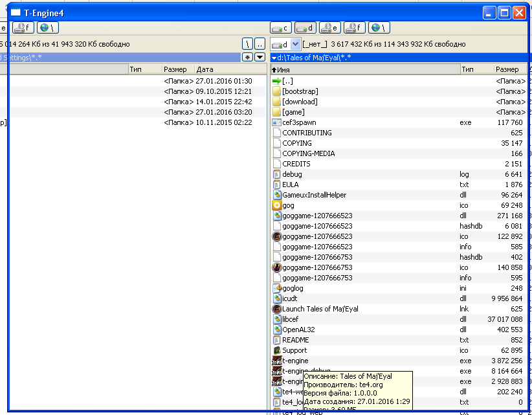The height and width of the screenshot is (415, 532).
Task: Click the README txt file icon
Action: [x=277, y=340]
